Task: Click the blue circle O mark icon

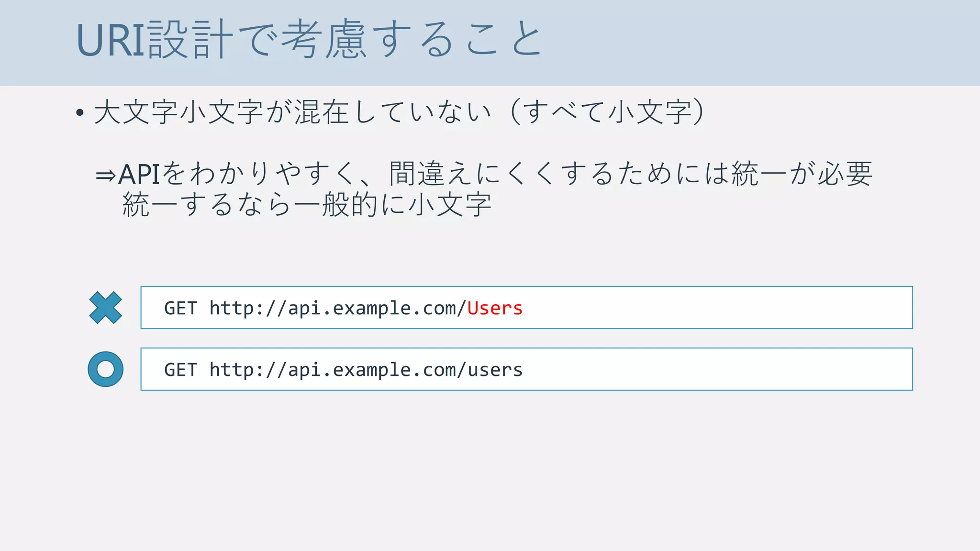Action: pyautogui.click(x=105, y=369)
